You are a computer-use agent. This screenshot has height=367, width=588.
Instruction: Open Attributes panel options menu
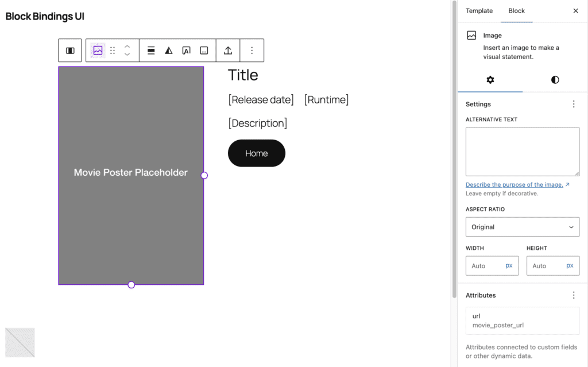tap(574, 295)
